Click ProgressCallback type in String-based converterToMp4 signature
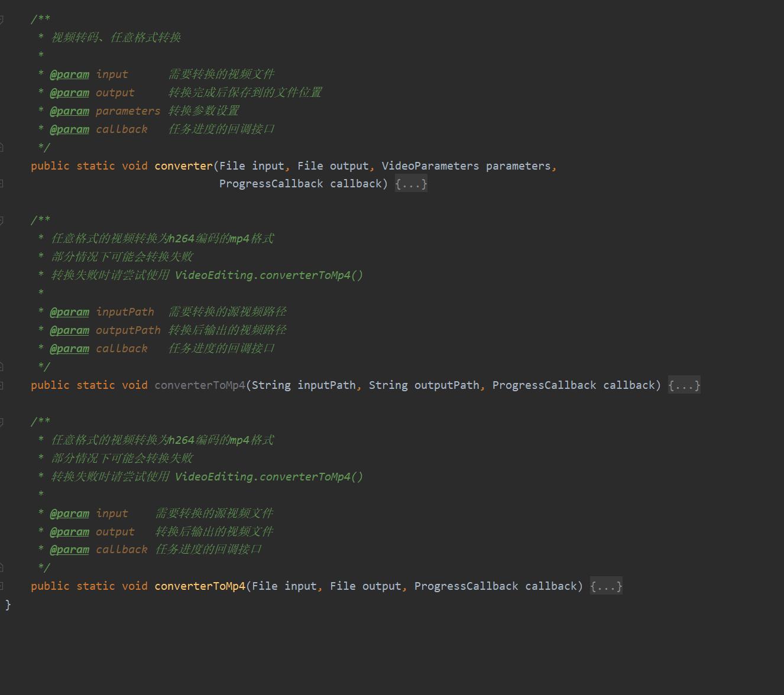 [545, 385]
